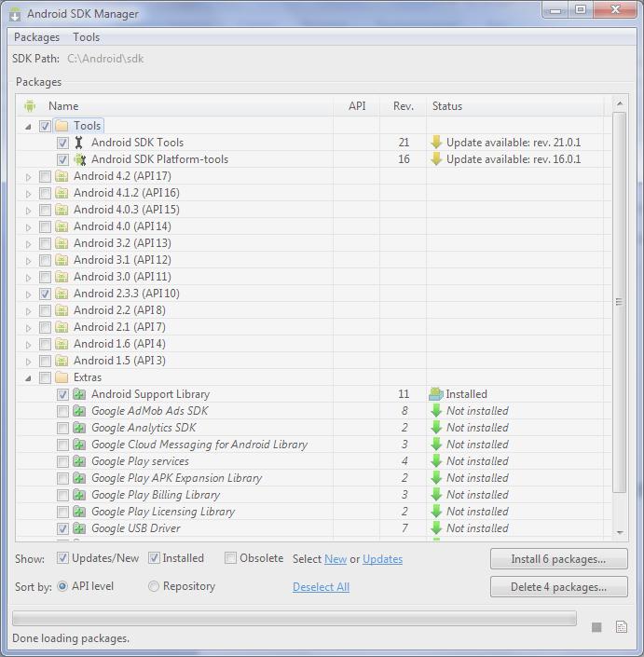Click the package list vertical scrollbar thumb
Viewport: 644px width, 657px height.
619,302
